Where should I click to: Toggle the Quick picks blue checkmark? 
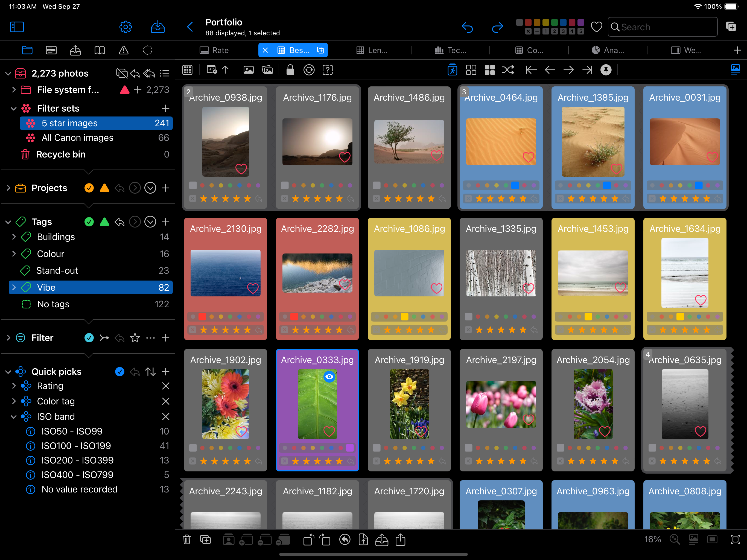(119, 372)
